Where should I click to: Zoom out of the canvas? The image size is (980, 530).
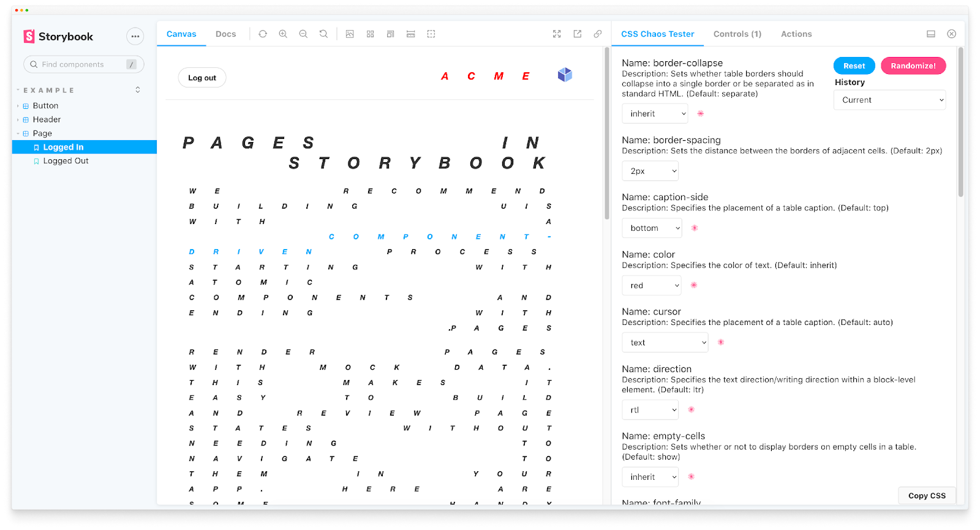(x=303, y=34)
